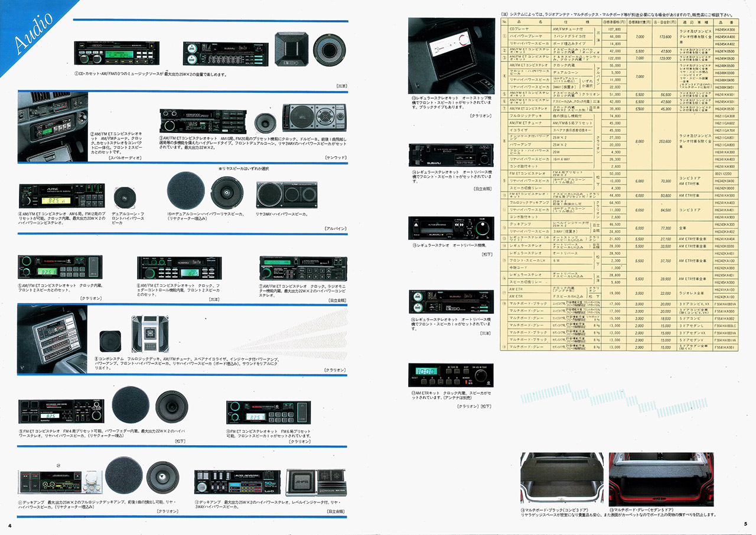The image size is (756, 535).
Task: Select the item 15 Matsushita auto-reverse stereo photo
Action: click(x=451, y=229)
